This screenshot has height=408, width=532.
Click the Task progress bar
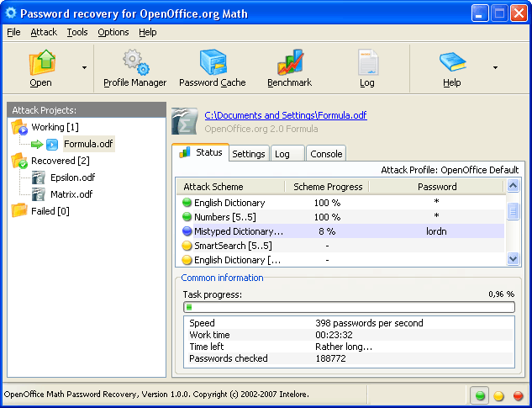(x=349, y=307)
